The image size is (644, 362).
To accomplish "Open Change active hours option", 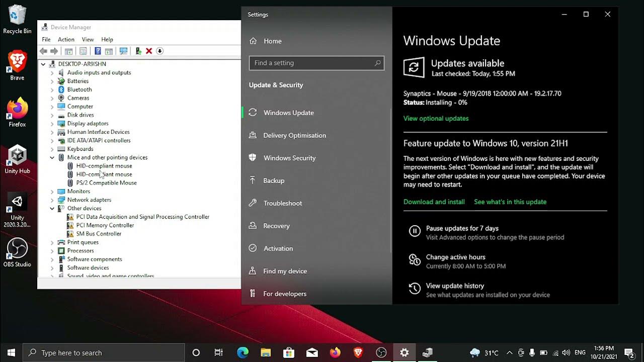I will pyautogui.click(x=456, y=257).
